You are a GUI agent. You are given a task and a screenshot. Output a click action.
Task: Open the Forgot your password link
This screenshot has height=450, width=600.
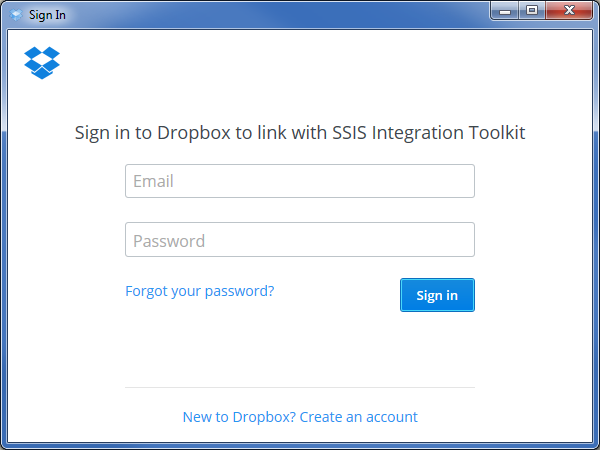coord(200,291)
